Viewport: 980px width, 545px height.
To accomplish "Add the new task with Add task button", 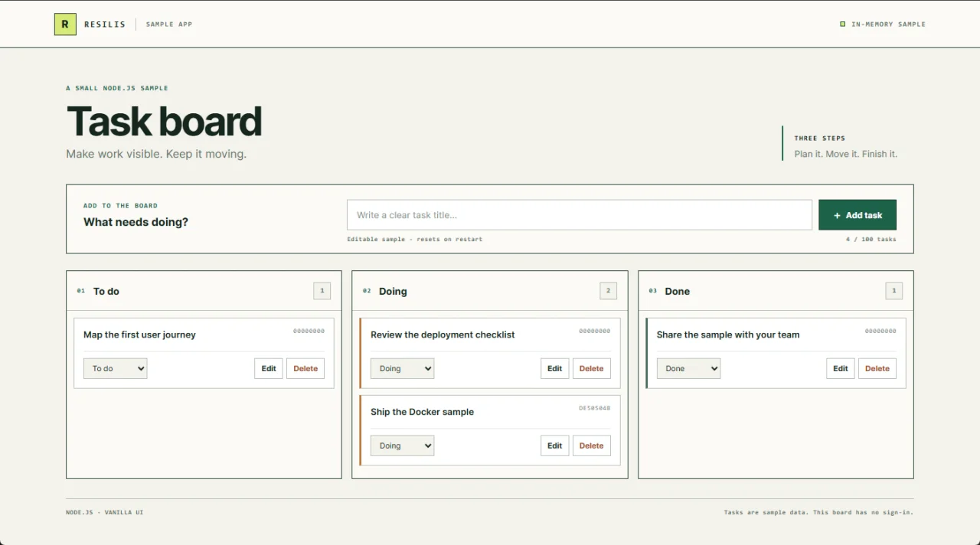I will pos(857,215).
